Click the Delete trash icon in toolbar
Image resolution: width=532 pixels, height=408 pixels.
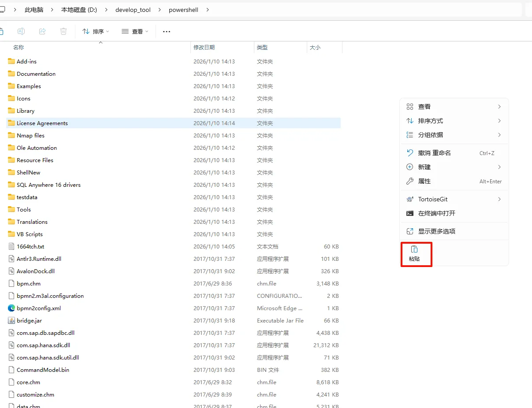[63, 31]
